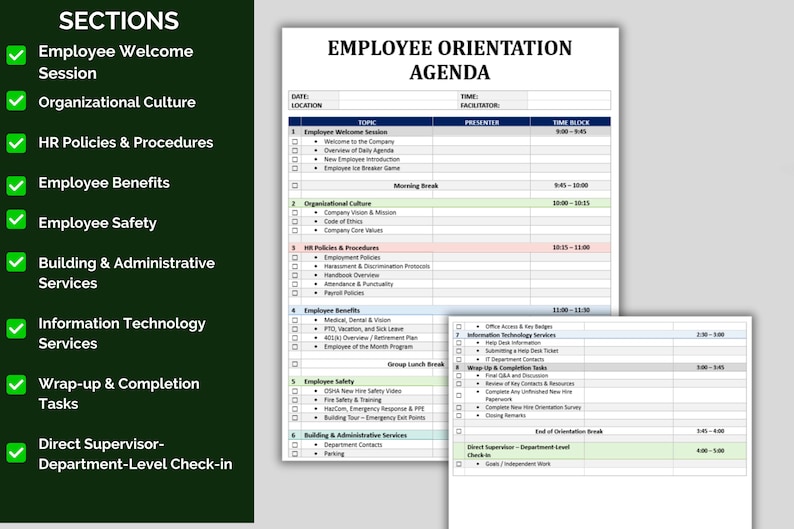Tick the checkbox for Payroll Policies
The width and height of the screenshot is (794, 529).
point(295,293)
